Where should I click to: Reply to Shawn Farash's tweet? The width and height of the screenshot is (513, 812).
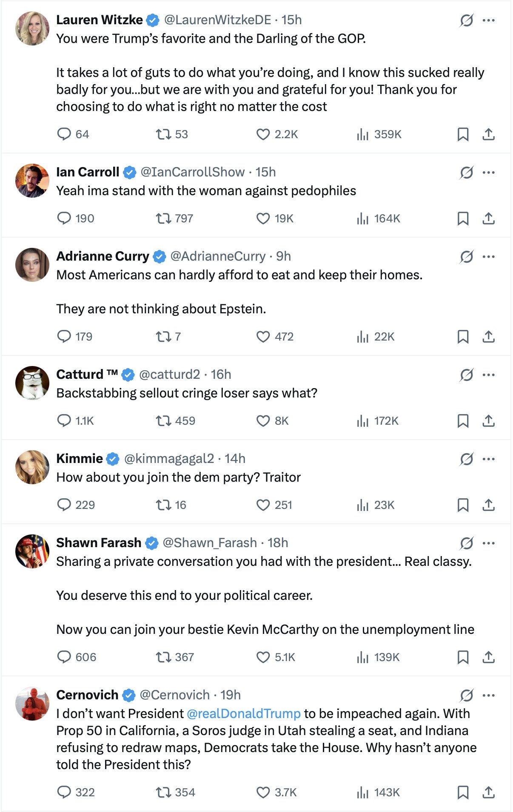(64, 657)
